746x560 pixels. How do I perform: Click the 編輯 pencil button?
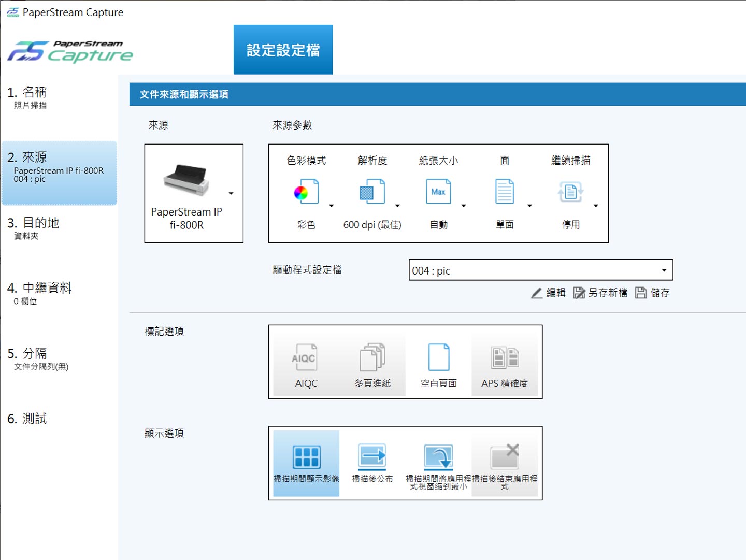point(548,293)
